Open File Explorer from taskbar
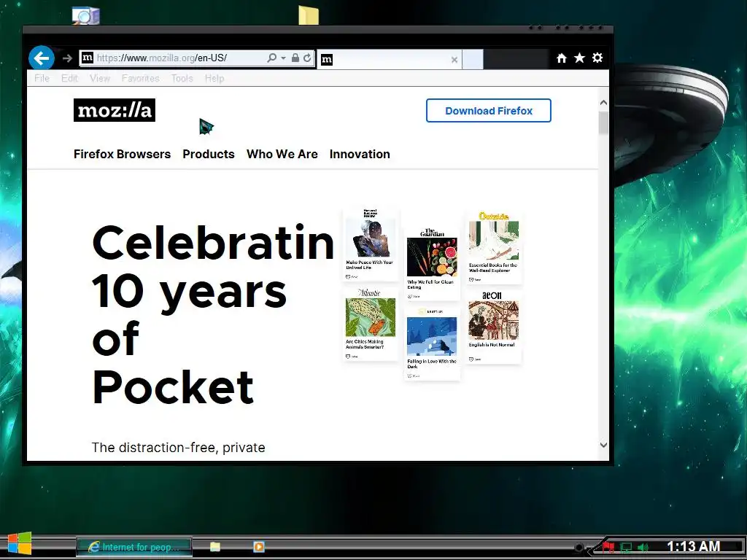747x560 pixels. click(215, 547)
